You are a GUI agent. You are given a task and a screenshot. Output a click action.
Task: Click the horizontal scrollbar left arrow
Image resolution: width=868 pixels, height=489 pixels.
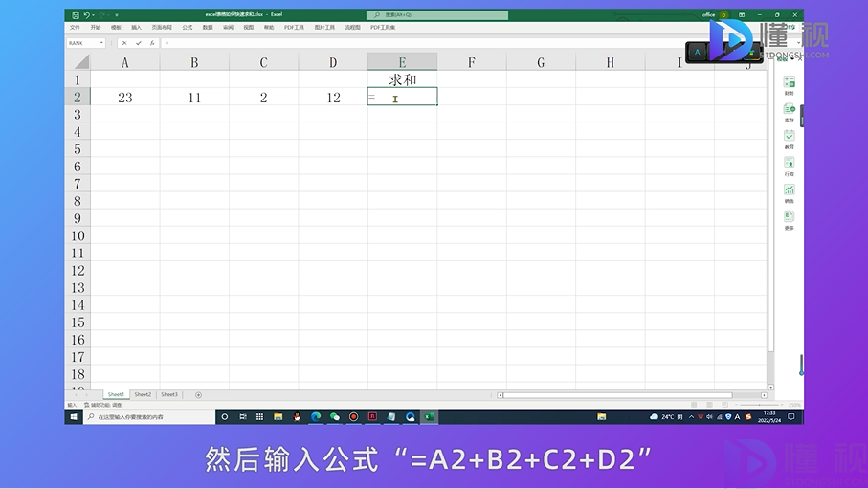tap(500, 395)
